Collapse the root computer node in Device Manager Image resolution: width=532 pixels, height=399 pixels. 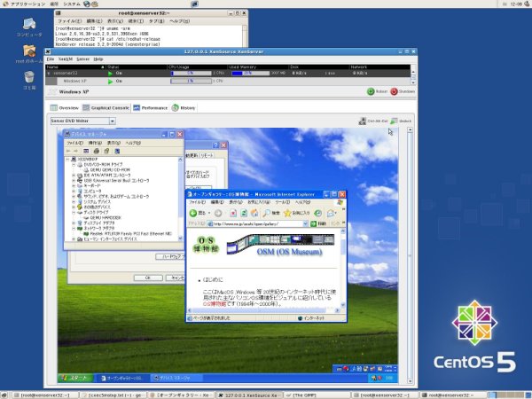[67, 159]
